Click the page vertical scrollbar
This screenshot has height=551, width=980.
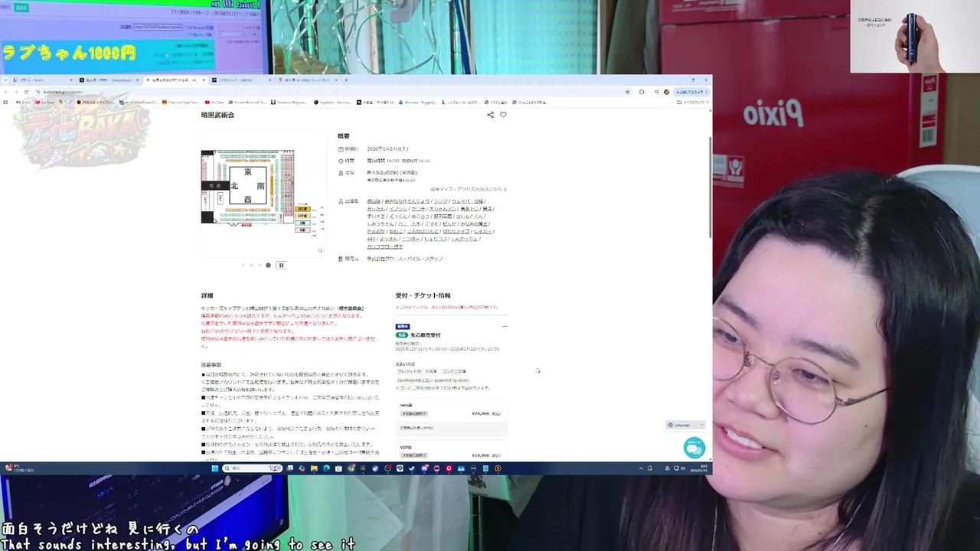[710, 187]
